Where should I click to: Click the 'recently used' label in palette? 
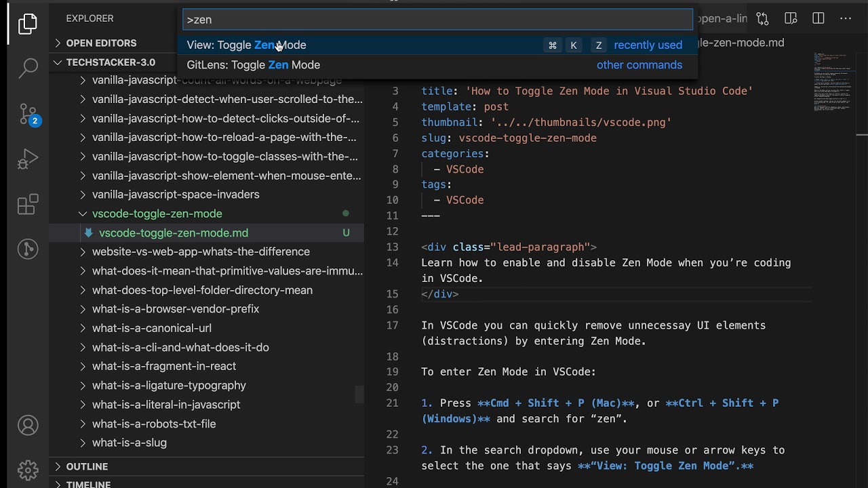pos(648,45)
